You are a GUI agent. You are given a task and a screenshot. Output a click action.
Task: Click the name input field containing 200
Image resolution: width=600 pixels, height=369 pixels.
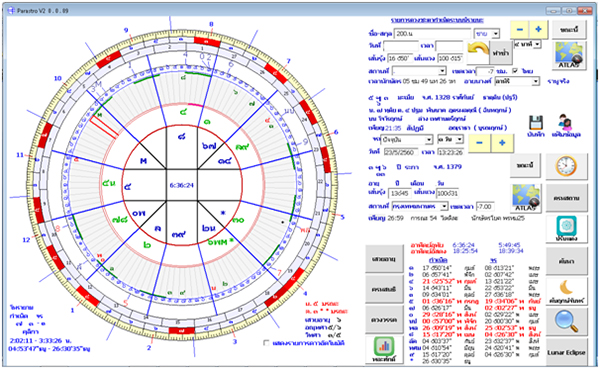click(432, 34)
